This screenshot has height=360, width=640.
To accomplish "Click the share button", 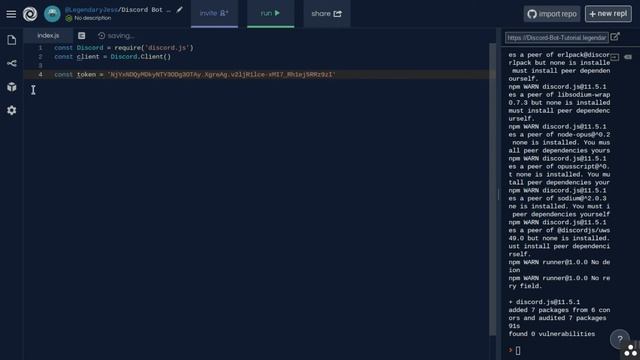I will pyautogui.click(x=327, y=13).
